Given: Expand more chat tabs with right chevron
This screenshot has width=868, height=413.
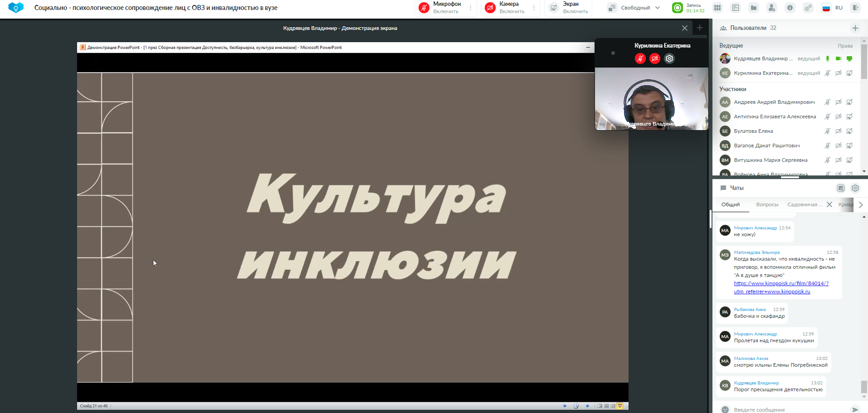Looking at the screenshot, I should [861, 204].
